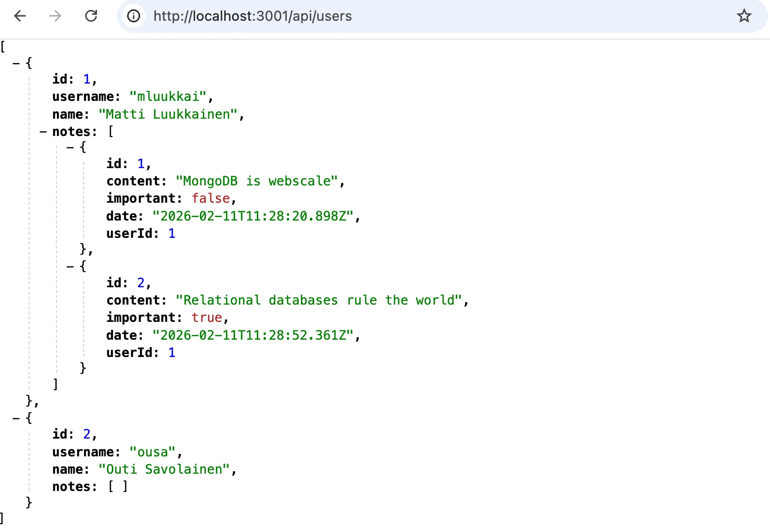Collapse the mluukkai user object
770x532 pixels.
pyautogui.click(x=16, y=63)
